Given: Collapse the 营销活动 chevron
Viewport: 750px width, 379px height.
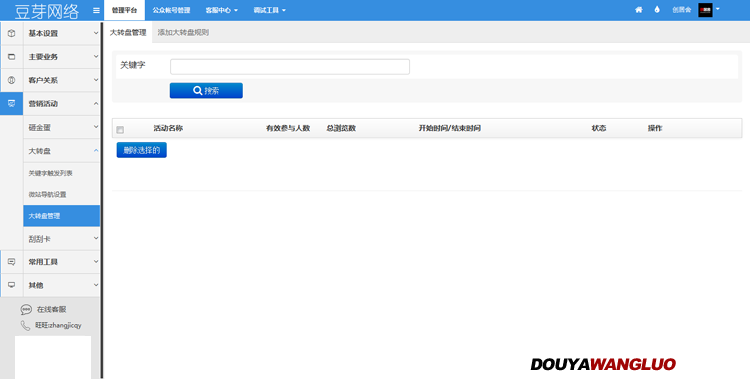Looking at the screenshot, I should coord(96,103).
